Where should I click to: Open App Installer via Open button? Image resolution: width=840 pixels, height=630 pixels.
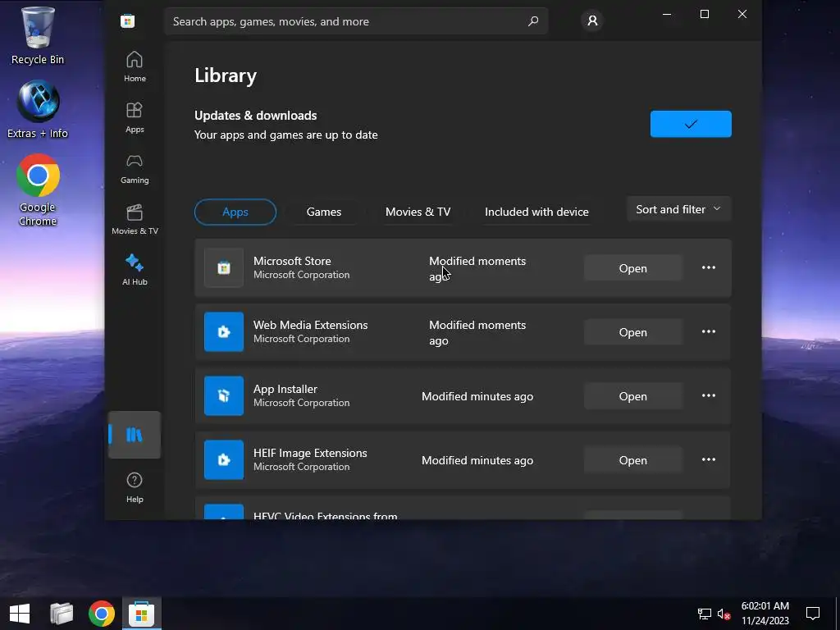click(x=633, y=396)
